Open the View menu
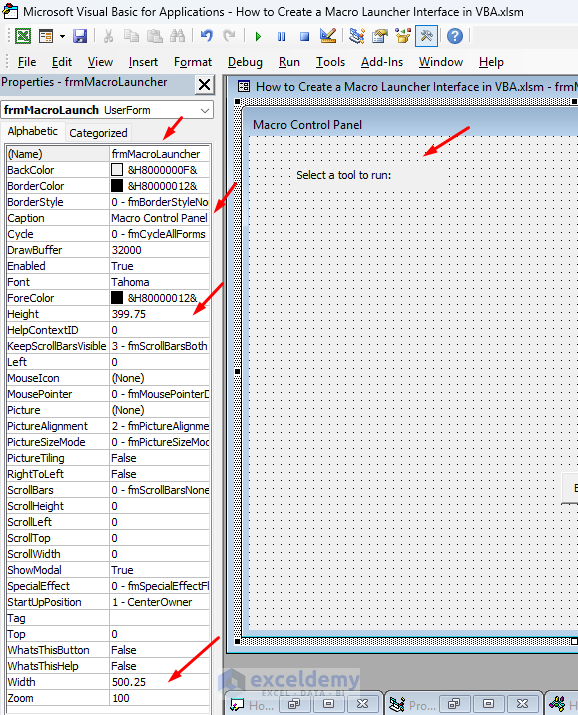The width and height of the screenshot is (578, 715). coord(100,62)
